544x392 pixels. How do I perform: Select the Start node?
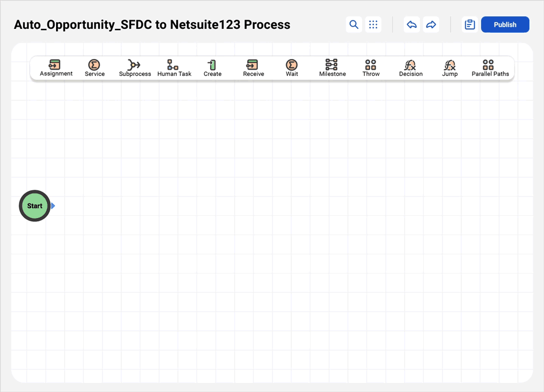pos(34,206)
